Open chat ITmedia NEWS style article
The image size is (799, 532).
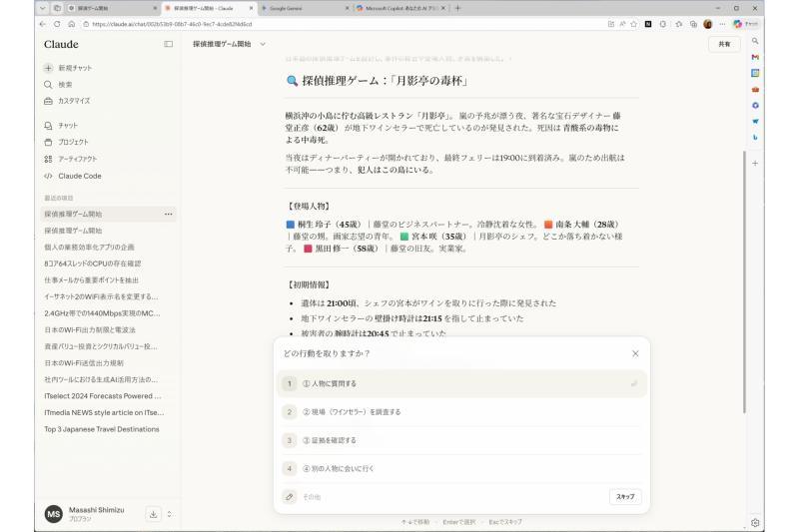point(104,412)
